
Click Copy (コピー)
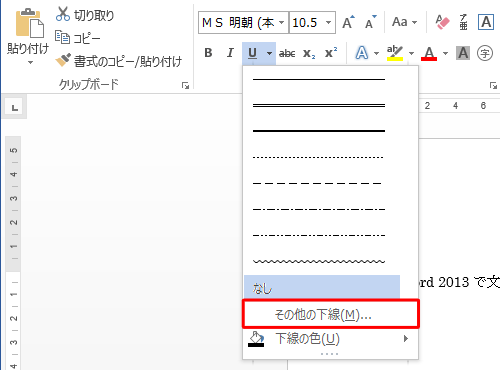(x=77, y=38)
